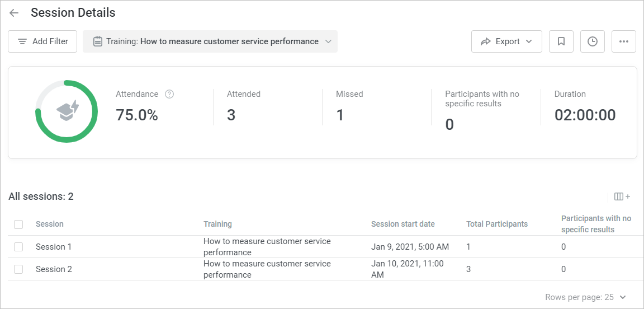Sort by Session start date header
Screen dimensions: 644x309
click(x=403, y=224)
